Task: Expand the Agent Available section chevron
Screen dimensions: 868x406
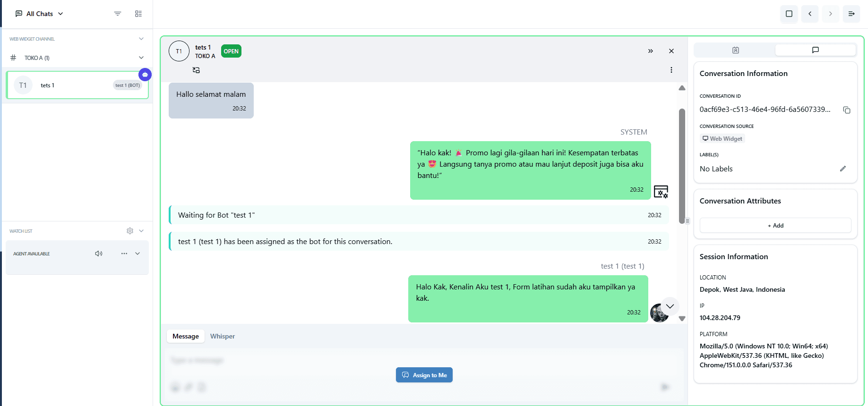Action: (x=138, y=254)
